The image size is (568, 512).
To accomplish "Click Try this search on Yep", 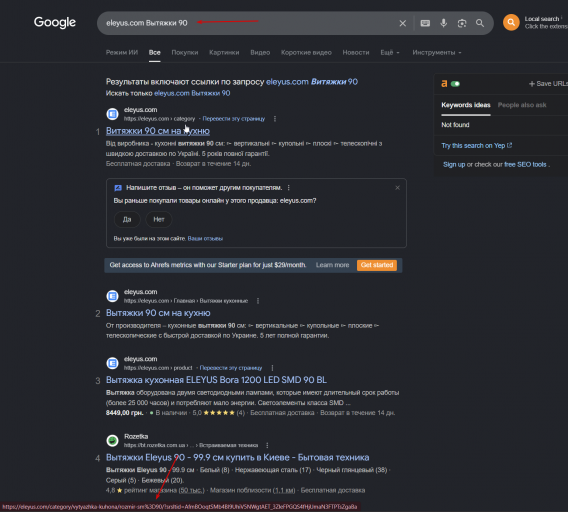I will pyautogui.click(x=476, y=146).
